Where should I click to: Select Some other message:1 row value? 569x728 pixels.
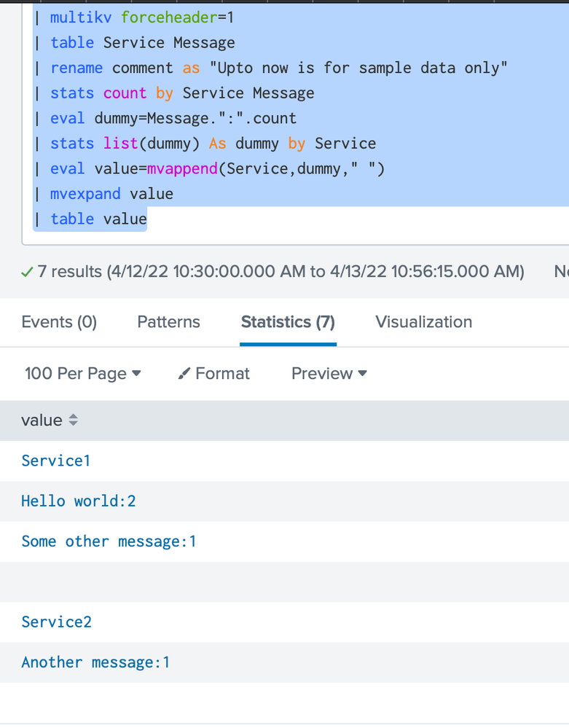(x=109, y=541)
